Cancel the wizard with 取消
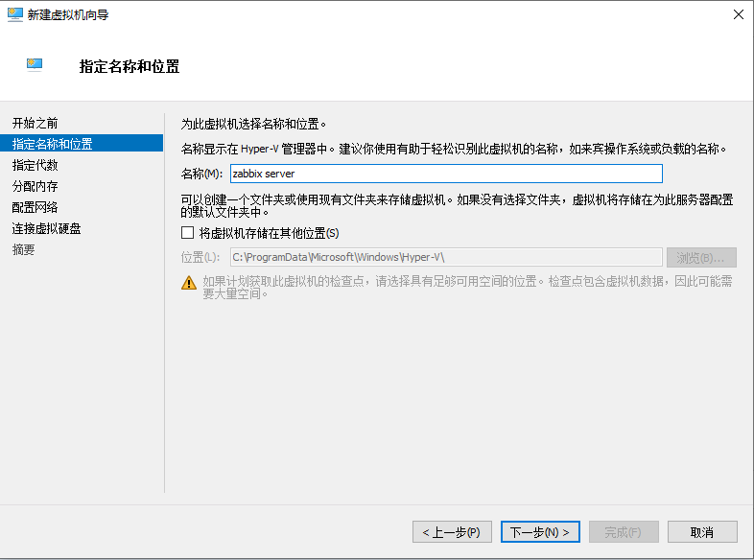Image resolution: width=754 pixels, height=560 pixels. [702, 532]
